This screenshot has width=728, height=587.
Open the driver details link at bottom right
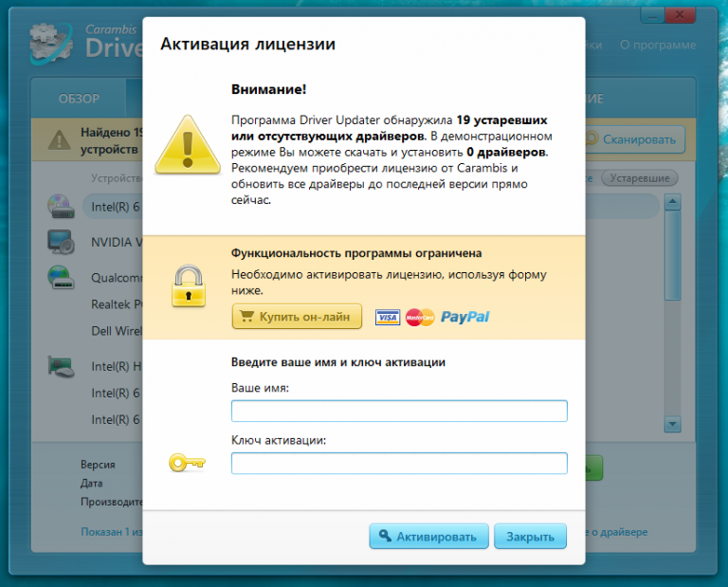click(x=616, y=532)
